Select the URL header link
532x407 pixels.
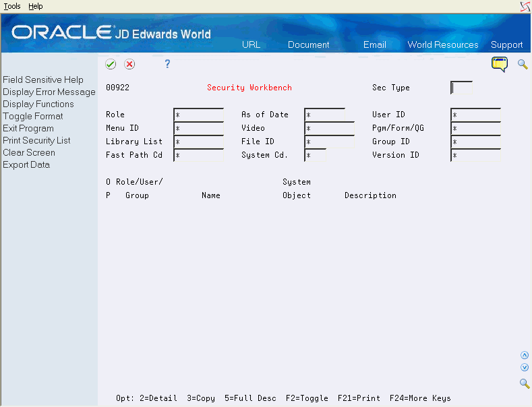click(x=251, y=44)
